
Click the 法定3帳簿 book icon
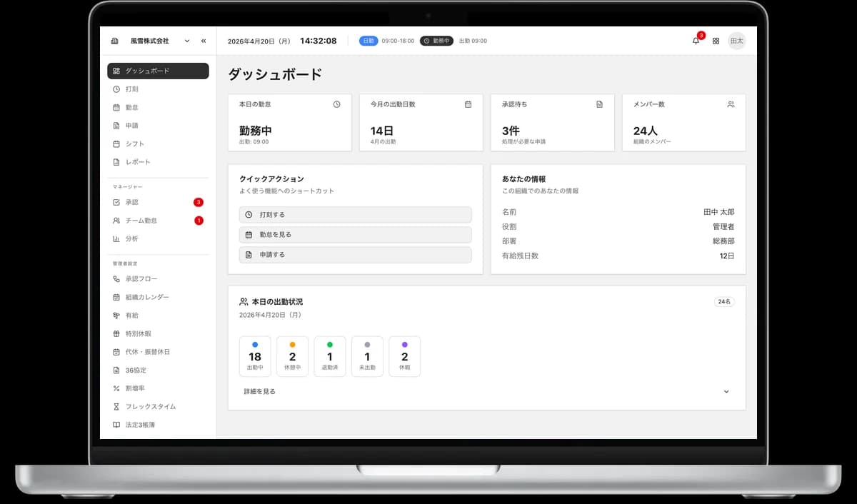click(x=116, y=425)
